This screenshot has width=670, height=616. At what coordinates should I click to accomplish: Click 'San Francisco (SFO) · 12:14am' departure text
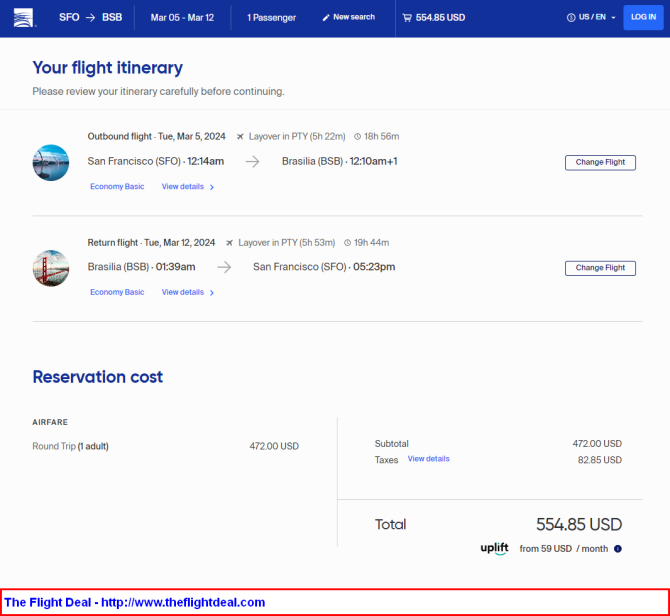point(156,161)
